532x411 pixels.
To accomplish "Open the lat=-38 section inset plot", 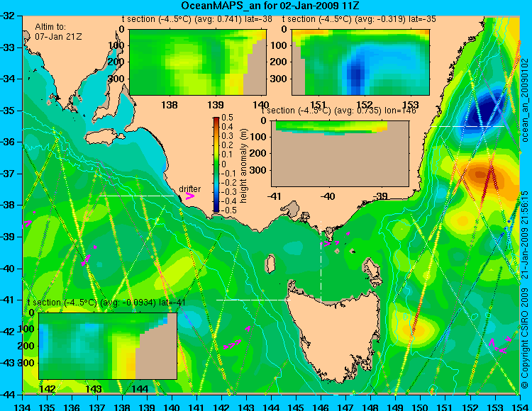I will 198,62.
